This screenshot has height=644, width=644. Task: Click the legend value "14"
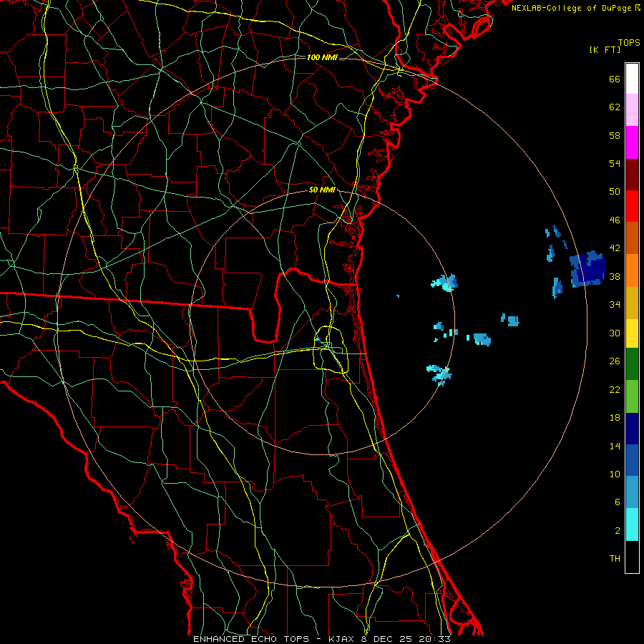615,446
